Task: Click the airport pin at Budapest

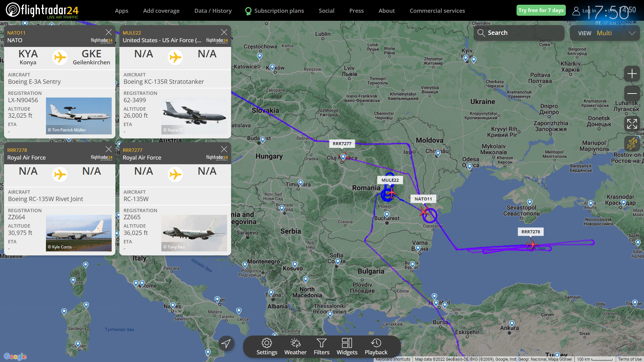Action: point(263,140)
